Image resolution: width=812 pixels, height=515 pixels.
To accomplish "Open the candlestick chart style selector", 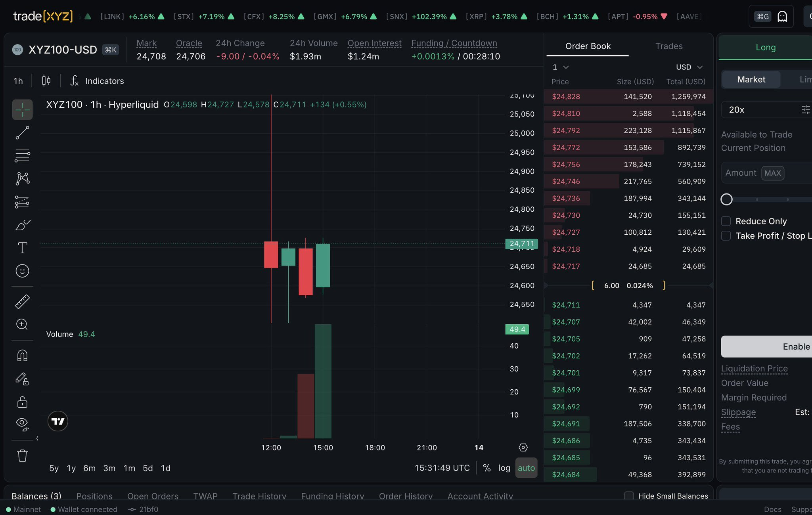I will (x=46, y=81).
